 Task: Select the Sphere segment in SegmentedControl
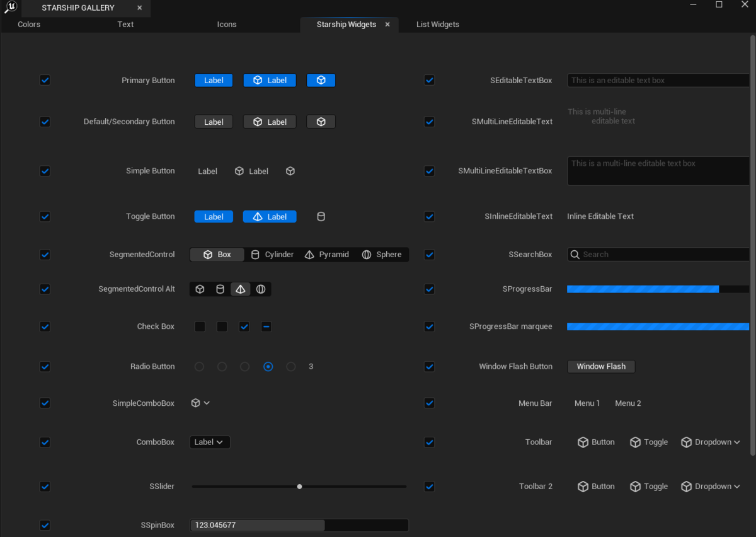coord(382,255)
